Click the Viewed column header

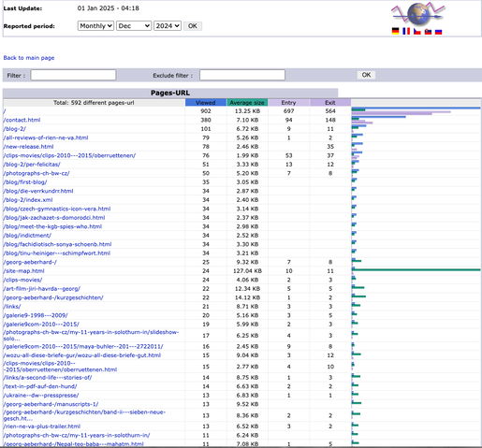point(206,103)
